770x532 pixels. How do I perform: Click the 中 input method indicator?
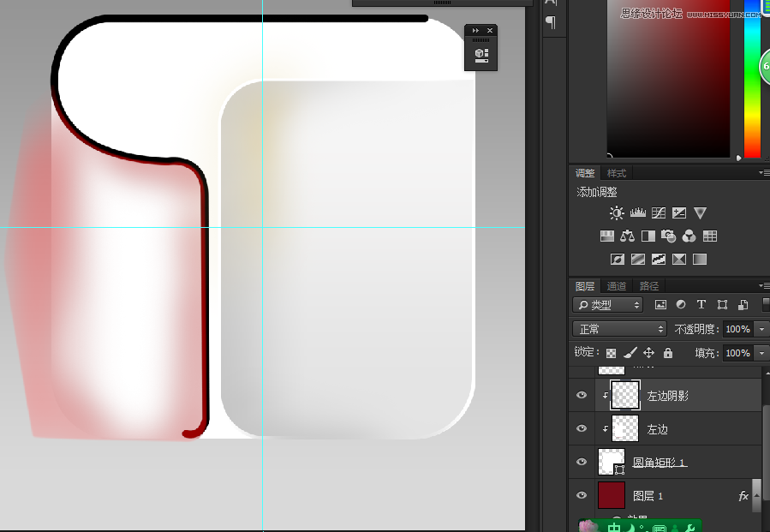coord(614,528)
